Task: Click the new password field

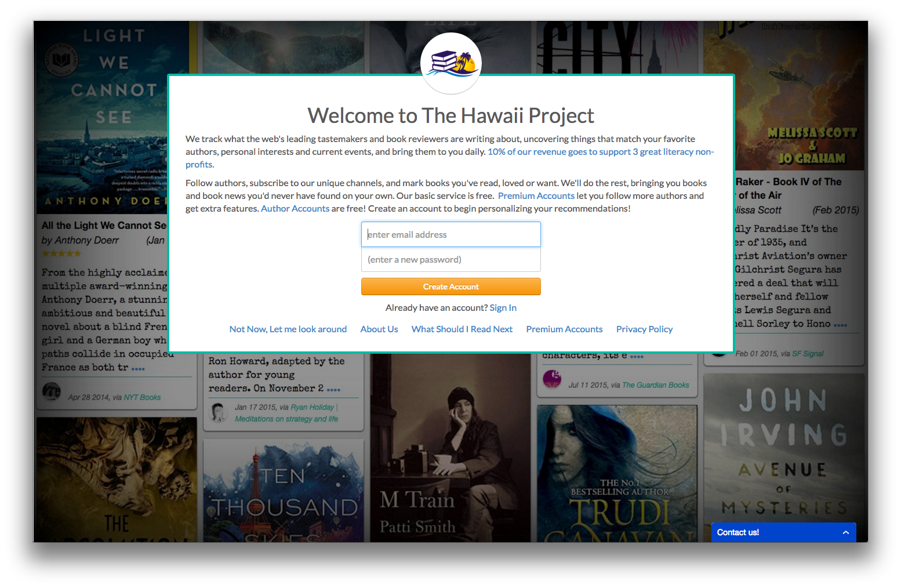Action: tap(450, 260)
